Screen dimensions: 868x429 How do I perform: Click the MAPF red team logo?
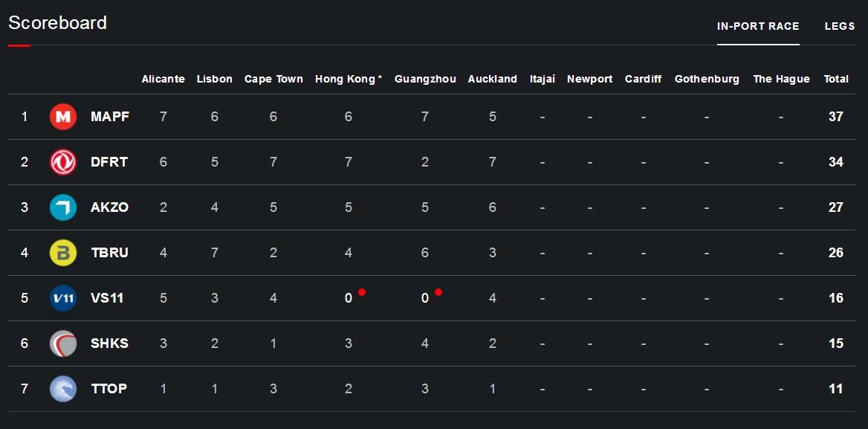(x=63, y=117)
